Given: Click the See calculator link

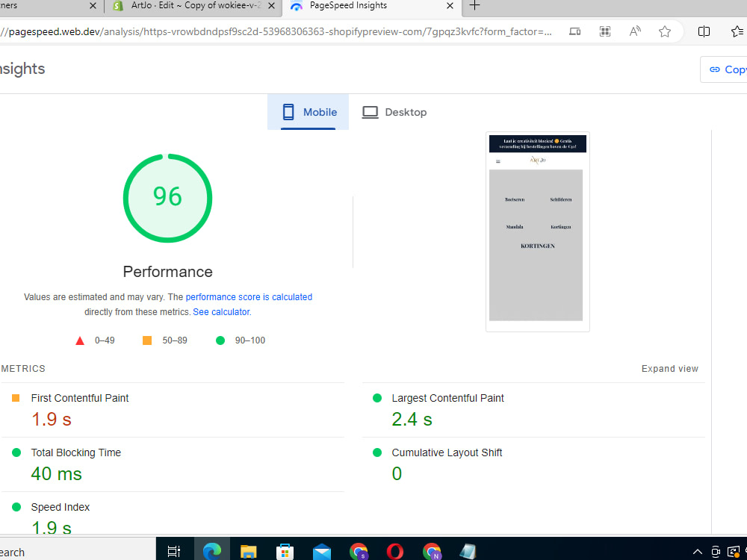Looking at the screenshot, I should pos(221,311).
